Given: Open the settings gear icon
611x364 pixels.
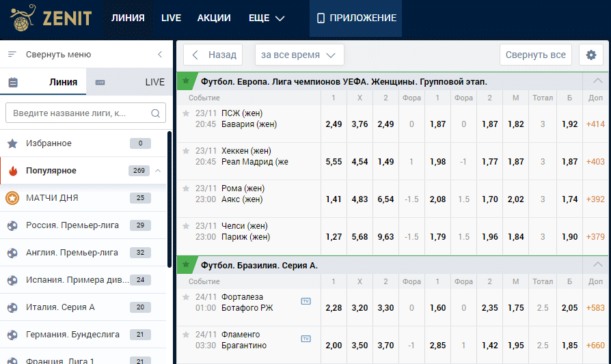Looking at the screenshot, I should click(591, 55).
